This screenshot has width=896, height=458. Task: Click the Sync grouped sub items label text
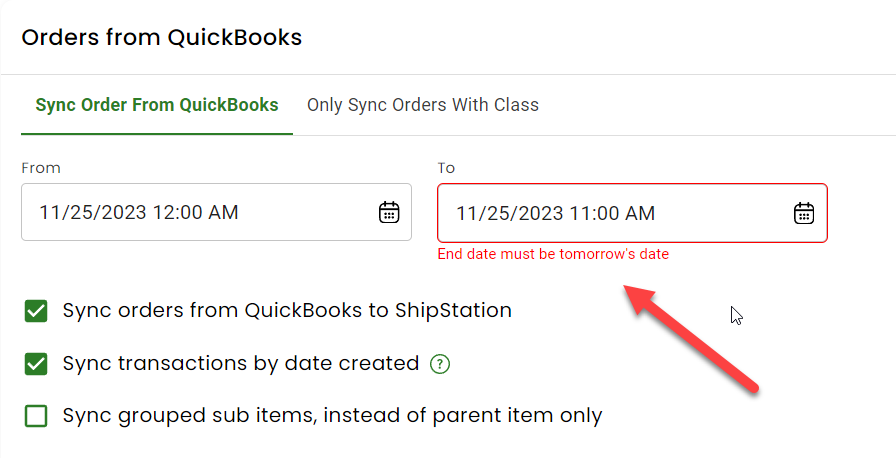click(333, 416)
